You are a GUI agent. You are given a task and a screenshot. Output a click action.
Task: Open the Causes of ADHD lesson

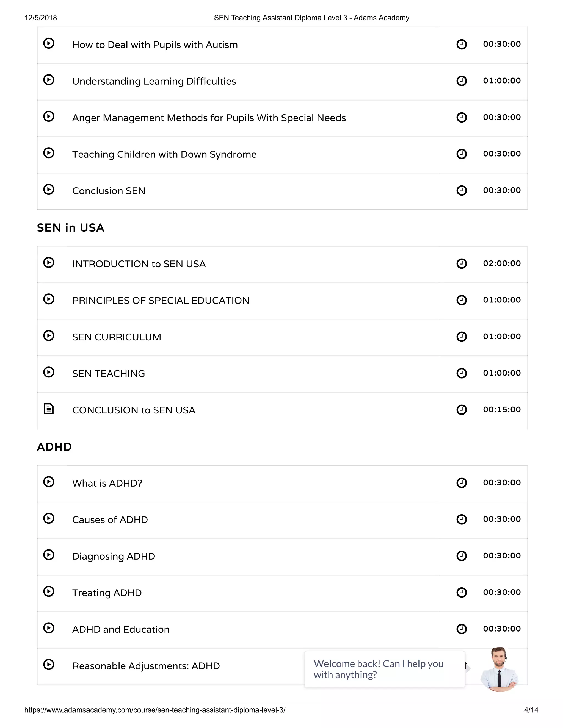point(110,520)
